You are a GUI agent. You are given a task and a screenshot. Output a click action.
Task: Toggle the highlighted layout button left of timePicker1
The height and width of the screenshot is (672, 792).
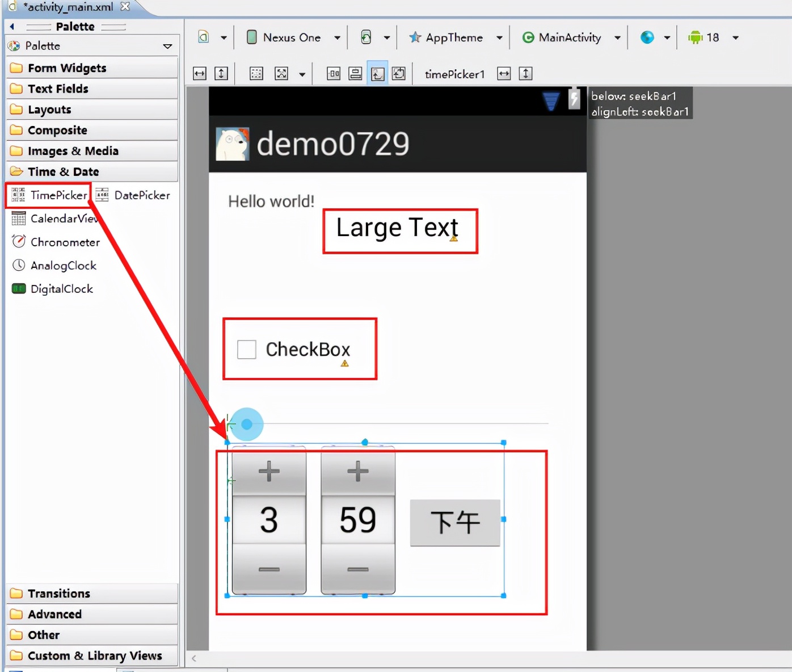(377, 74)
